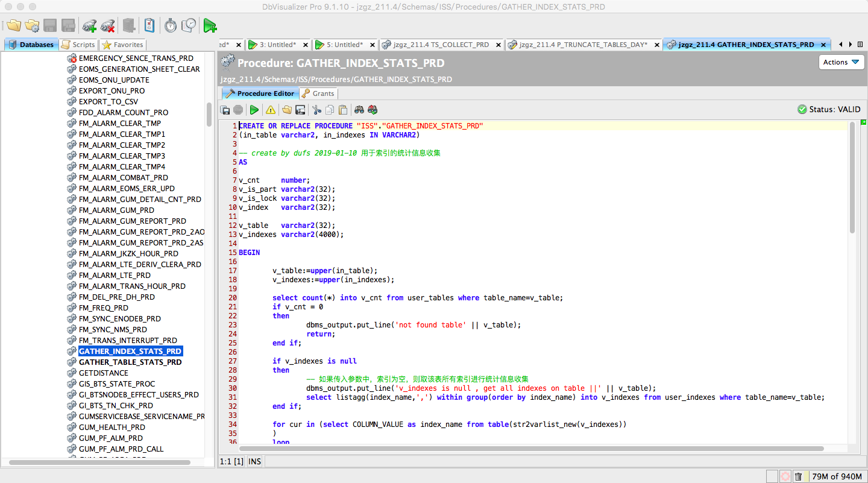Click the remove database connection icon
This screenshot has height=483, width=868.
click(x=108, y=25)
